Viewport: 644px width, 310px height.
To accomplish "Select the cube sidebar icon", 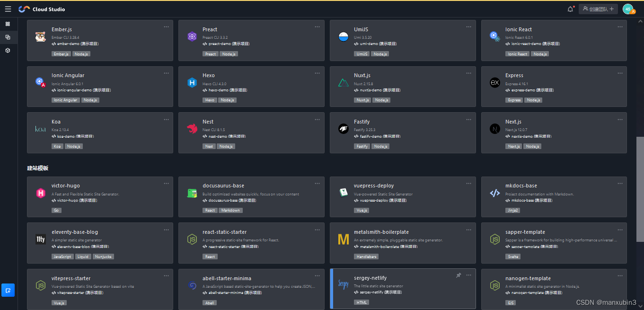I will (8, 50).
